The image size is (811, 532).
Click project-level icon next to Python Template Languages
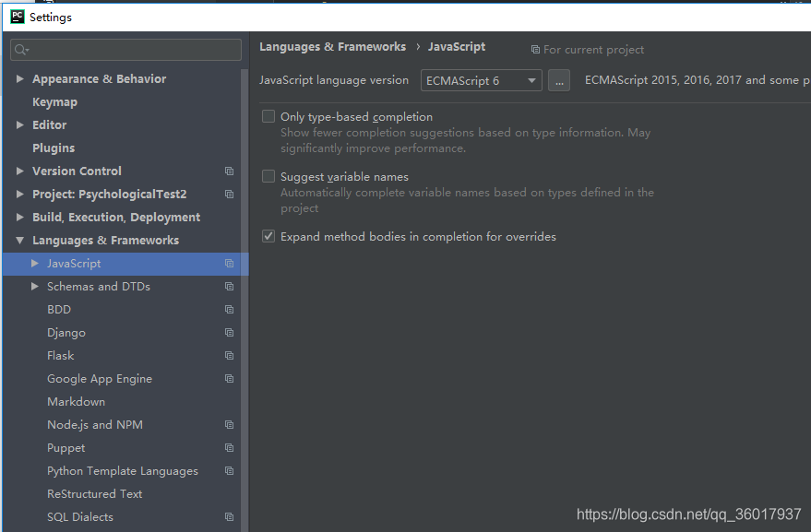tap(229, 471)
